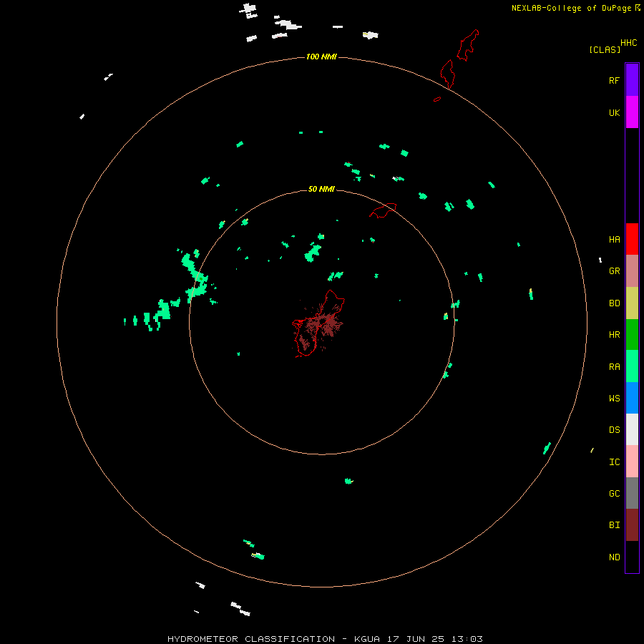Click the RA legend label
Image resolution: width=644 pixels, height=644 pixels.
pyautogui.click(x=614, y=367)
